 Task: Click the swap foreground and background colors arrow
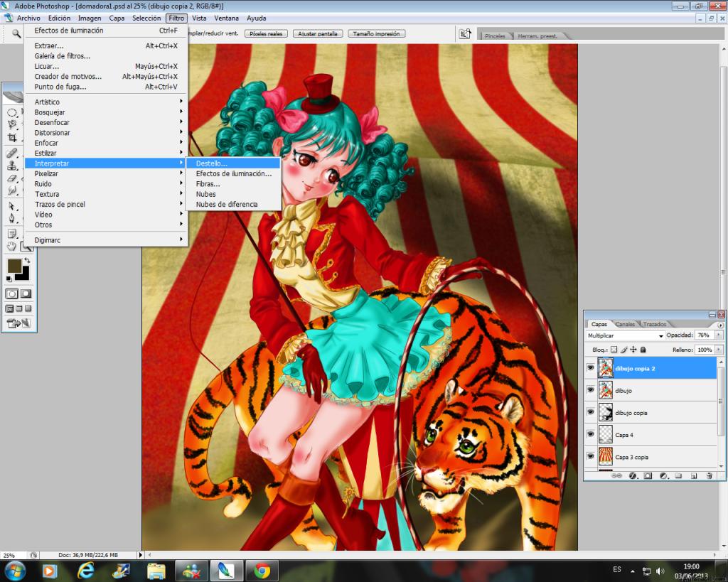click(27, 261)
